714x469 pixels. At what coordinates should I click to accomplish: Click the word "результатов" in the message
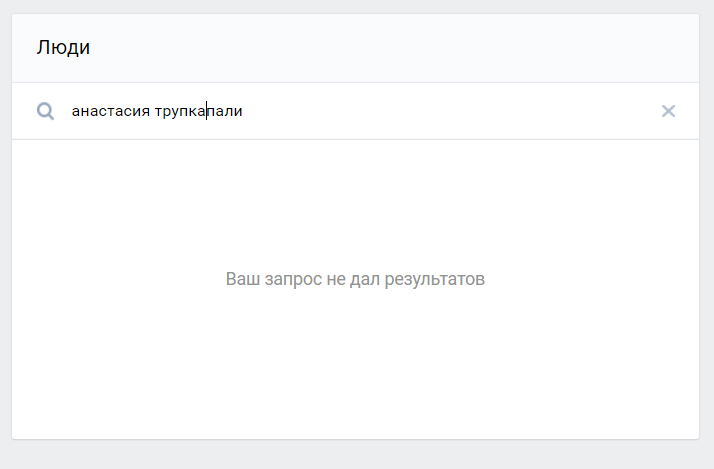point(436,279)
